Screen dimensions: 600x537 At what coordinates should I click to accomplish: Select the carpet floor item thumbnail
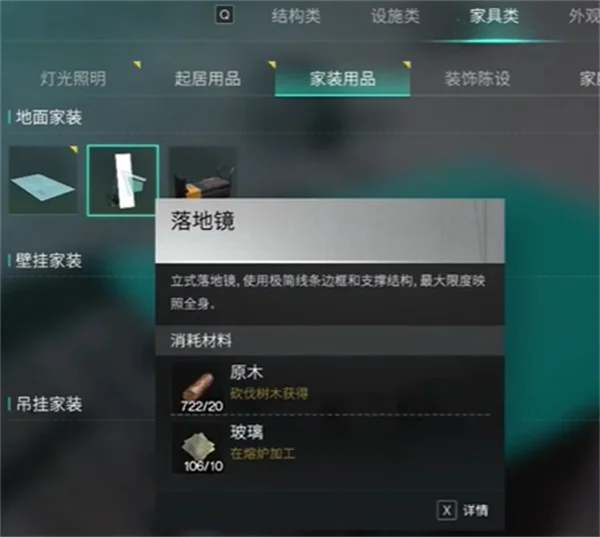[x=43, y=180]
